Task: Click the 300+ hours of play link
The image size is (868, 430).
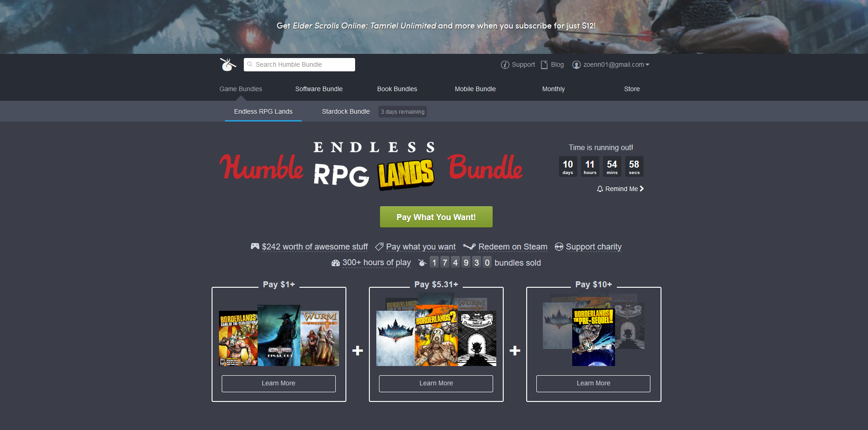Action: tap(377, 262)
